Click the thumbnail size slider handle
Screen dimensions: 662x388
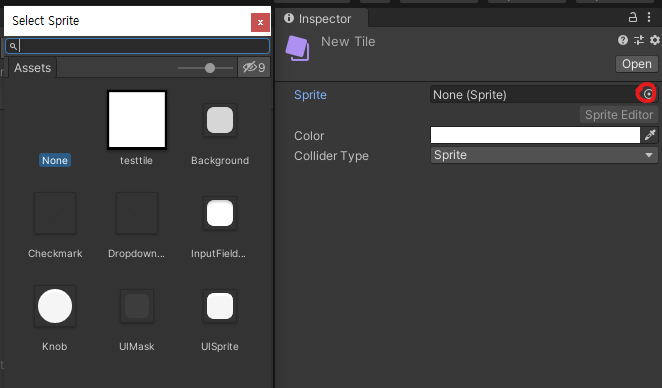pyautogui.click(x=210, y=68)
